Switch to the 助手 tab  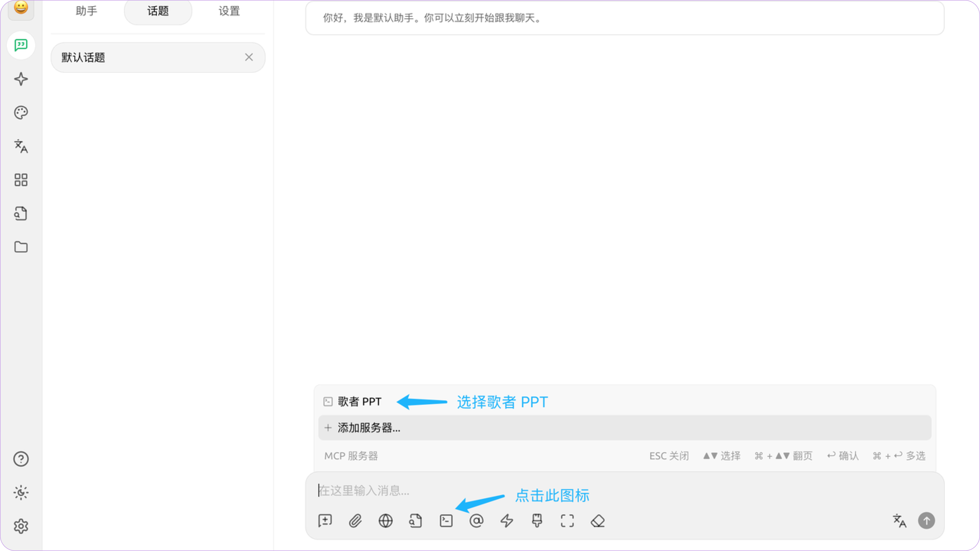tap(86, 11)
